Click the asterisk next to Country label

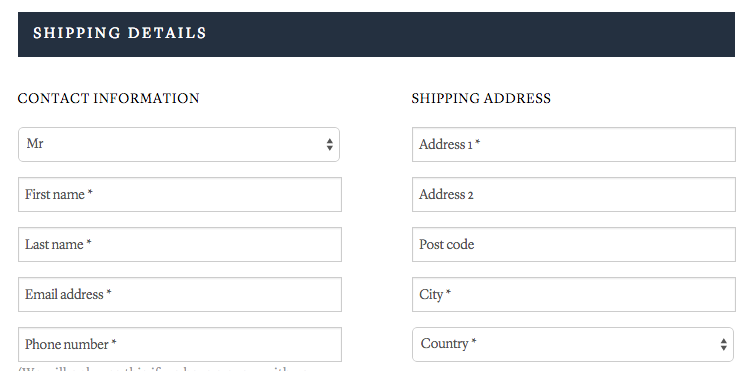tap(474, 341)
